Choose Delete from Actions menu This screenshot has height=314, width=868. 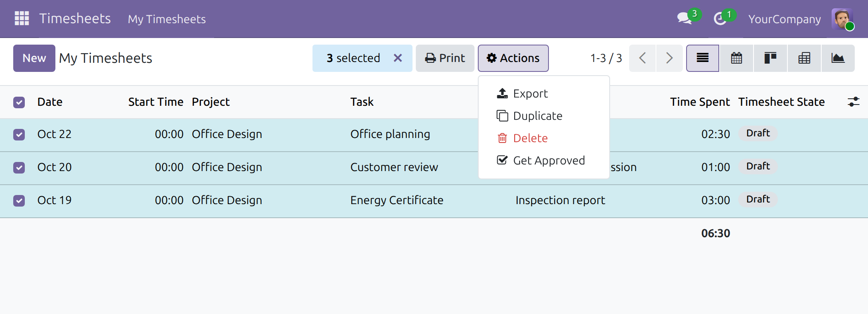(544, 138)
